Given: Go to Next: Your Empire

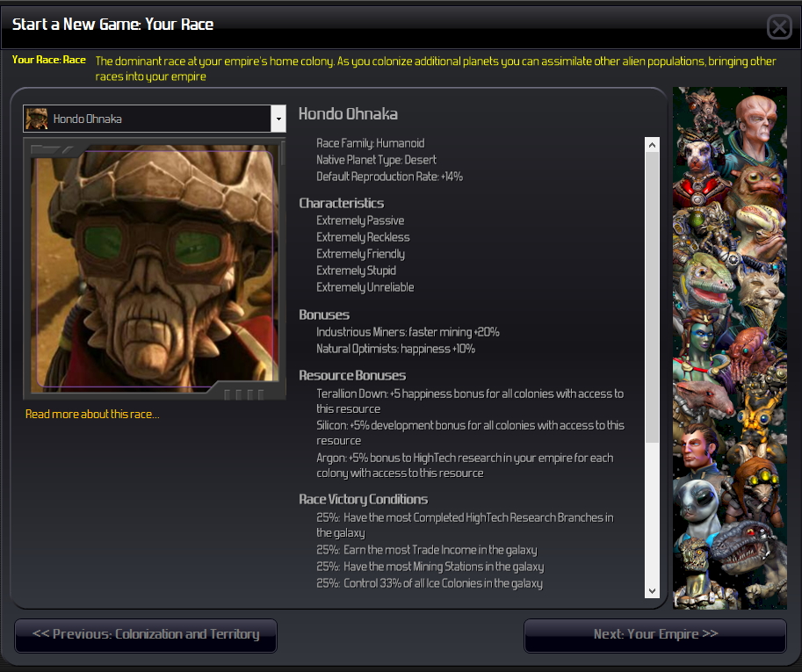Looking at the screenshot, I should point(655,634).
